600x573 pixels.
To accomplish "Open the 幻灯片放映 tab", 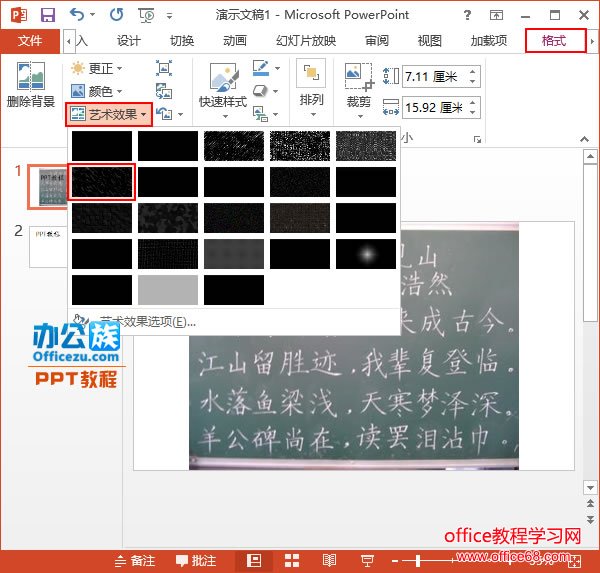I will (306, 41).
